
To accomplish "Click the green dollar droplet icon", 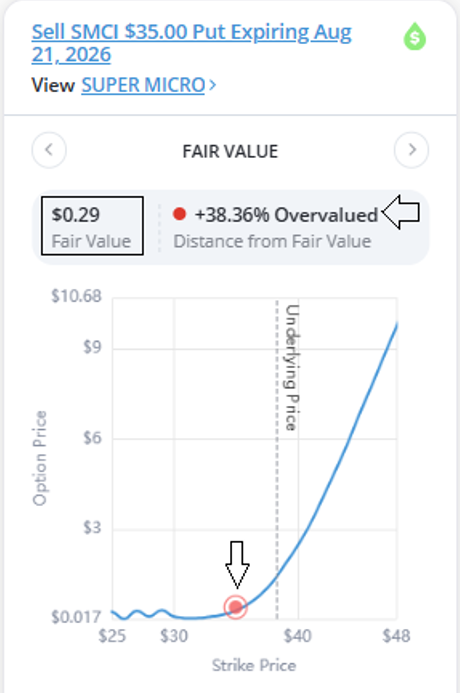I will (414, 36).
